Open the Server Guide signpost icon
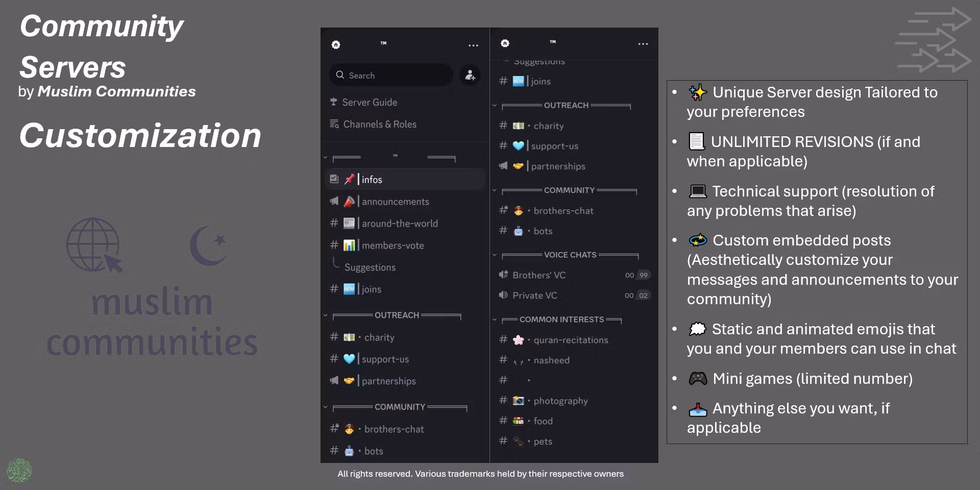The height and width of the screenshot is (490, 980). (x=334, y=102)
